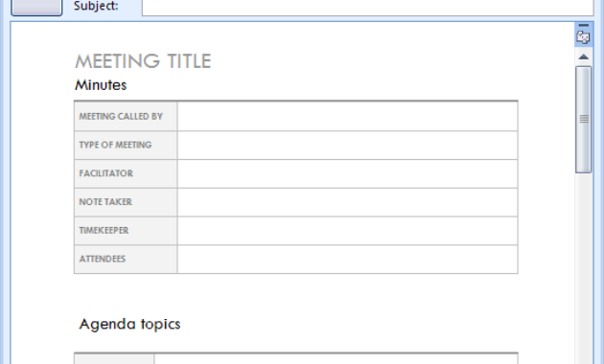Grab the vertical scrollbar thumb
The width and height of the screenshot is (604, 364).
click(583, 120)
